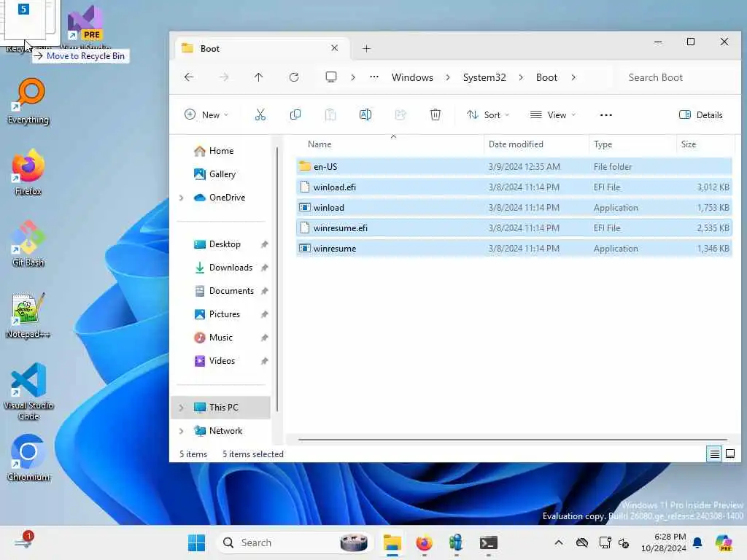
Task: Click the Search Boot field
Action: click(676, 77)
